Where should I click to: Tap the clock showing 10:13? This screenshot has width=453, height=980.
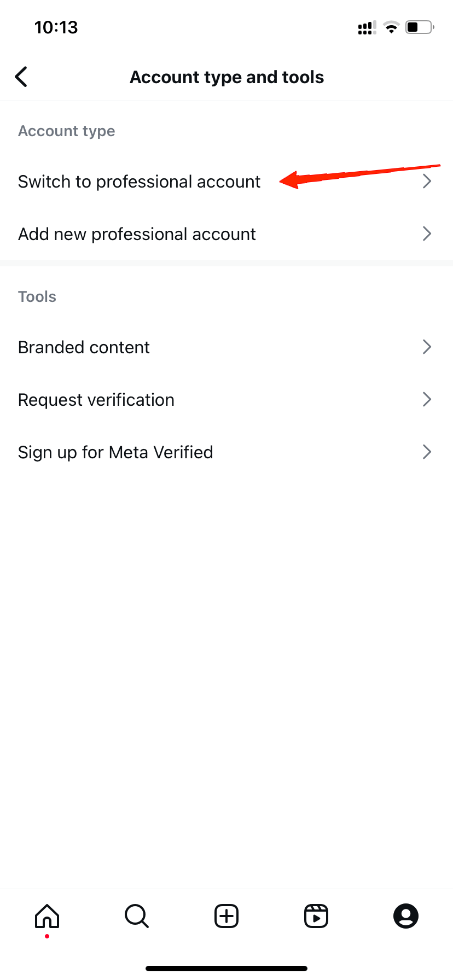pyautogui.click(x=56, y=27)
